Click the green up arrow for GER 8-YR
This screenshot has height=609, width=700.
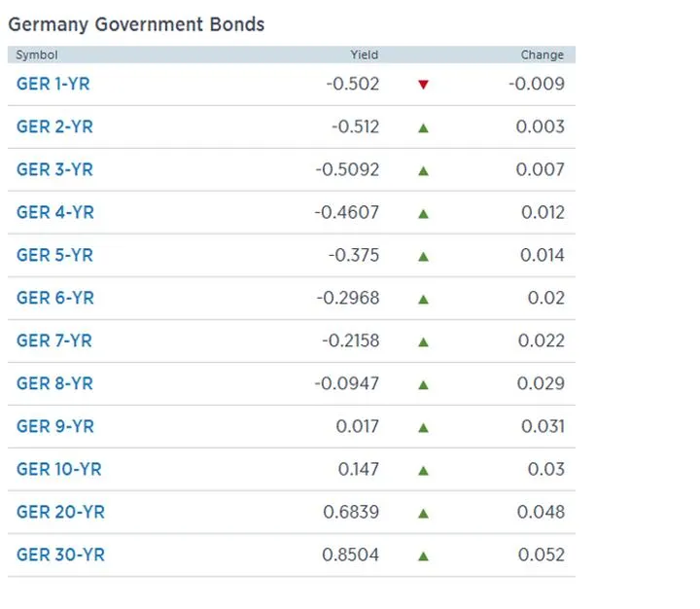(423, 384)
